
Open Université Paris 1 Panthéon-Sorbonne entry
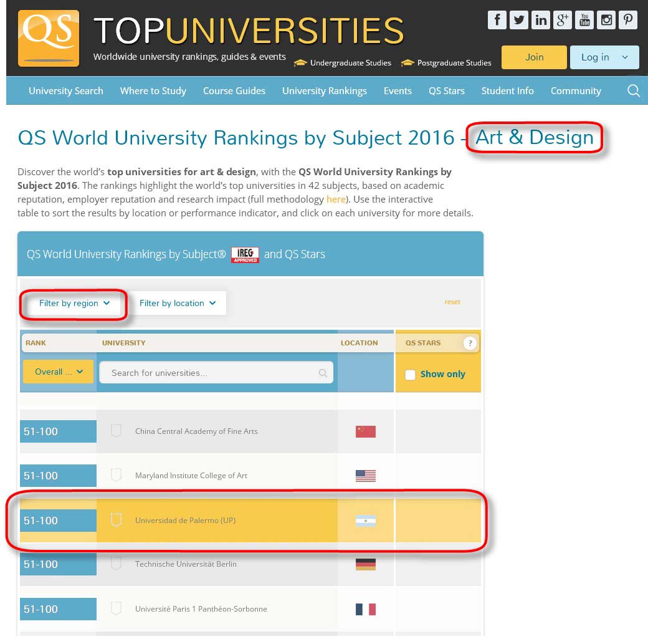(201, 609)
